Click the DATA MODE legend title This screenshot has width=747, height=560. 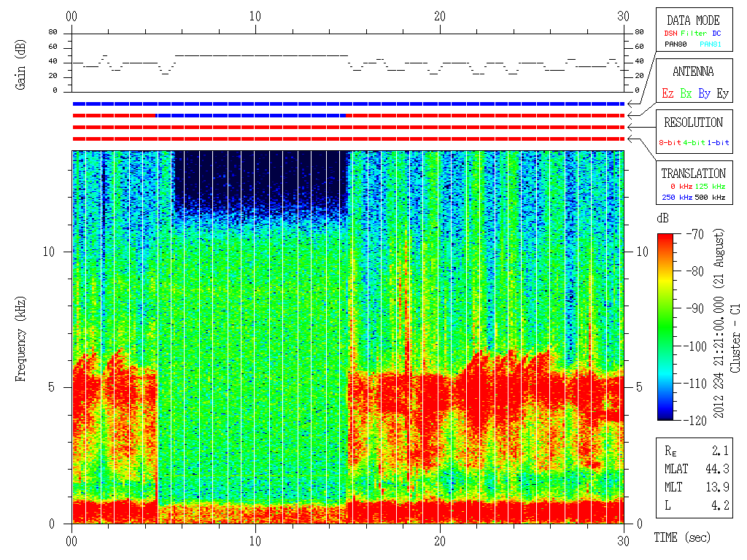pyautogui.click(x=693, y=20)
